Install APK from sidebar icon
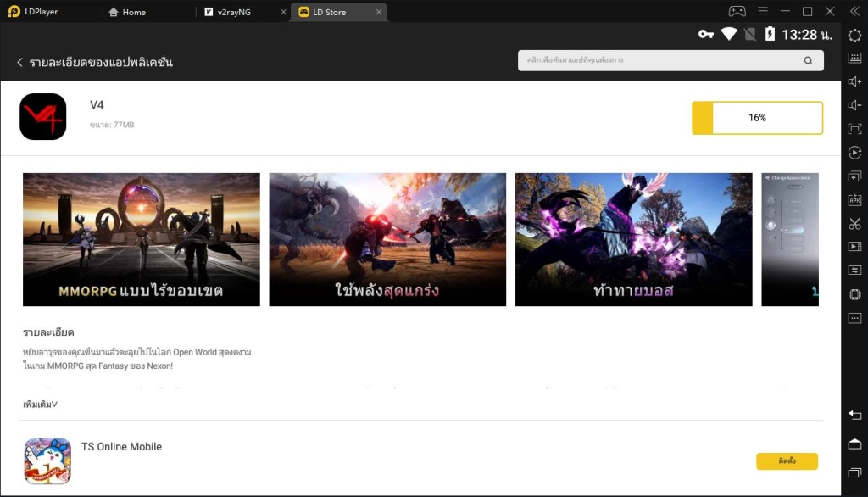Viewport: 868px width, 497px height. point(854,200)
